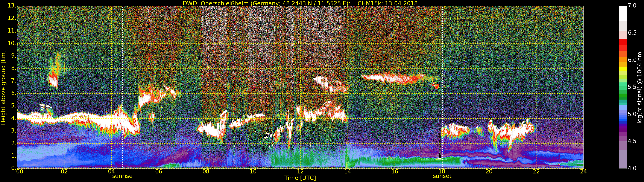This screenshot has height=182, width=644.
Task: Click the x-axis tick label '18'
Action: [x=442, y=172]
